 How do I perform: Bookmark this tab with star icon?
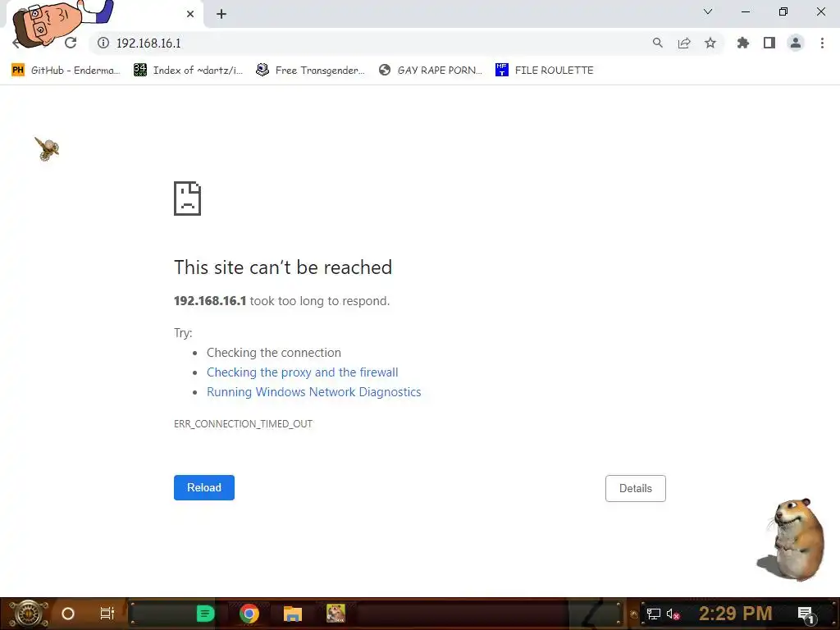click(x=710, y=43)
